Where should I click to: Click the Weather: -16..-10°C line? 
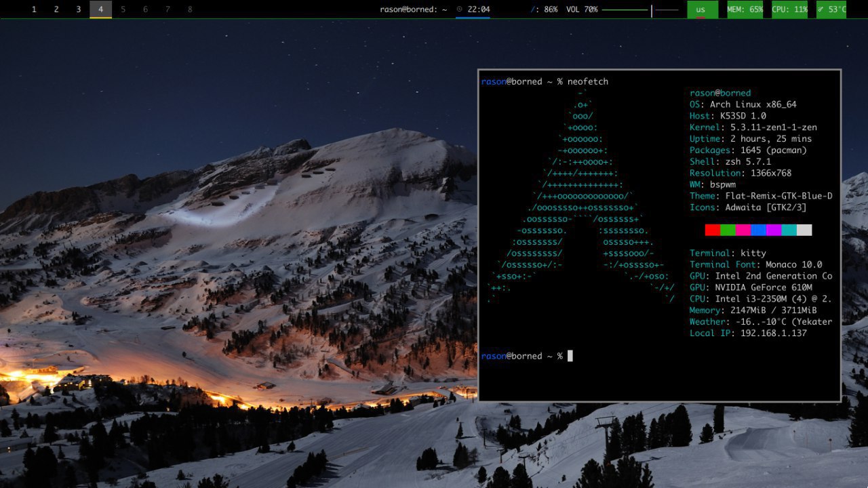[761, 323]
